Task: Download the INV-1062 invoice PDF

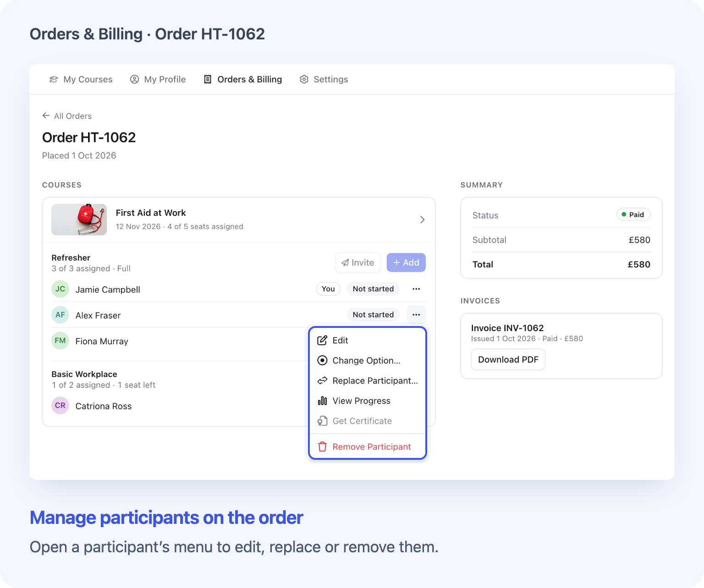Action: 508,359
